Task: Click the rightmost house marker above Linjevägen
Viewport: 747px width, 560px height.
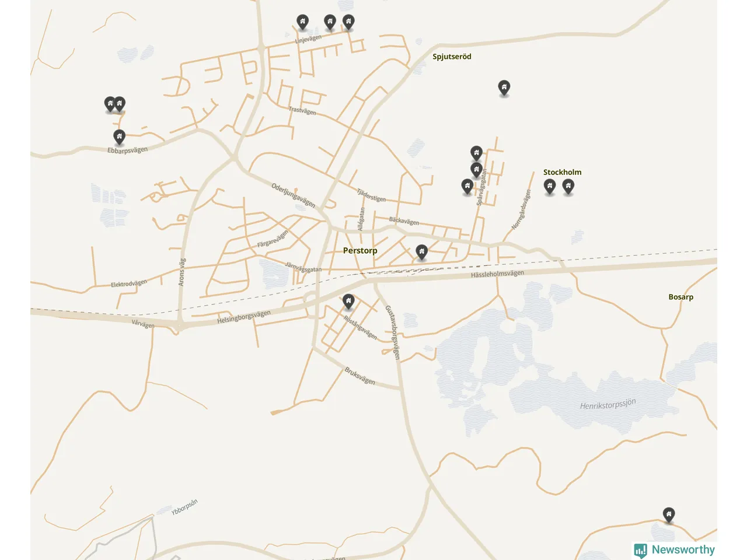Action: coord(348,22)
